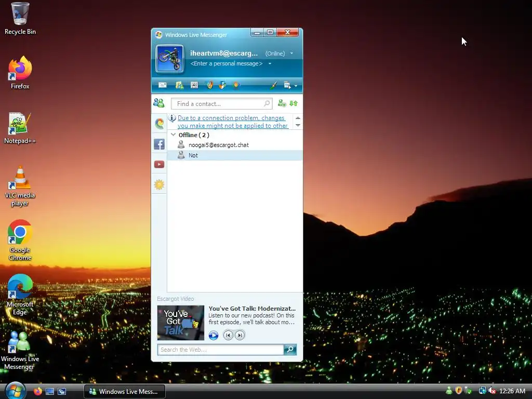Open the e-mail inbox envelope icon
The width and height of the screenshot is (532, 399).
click(163, 85)
